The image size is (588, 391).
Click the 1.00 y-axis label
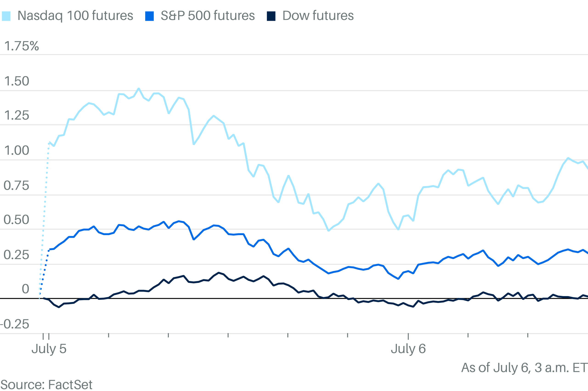(17, 151)
